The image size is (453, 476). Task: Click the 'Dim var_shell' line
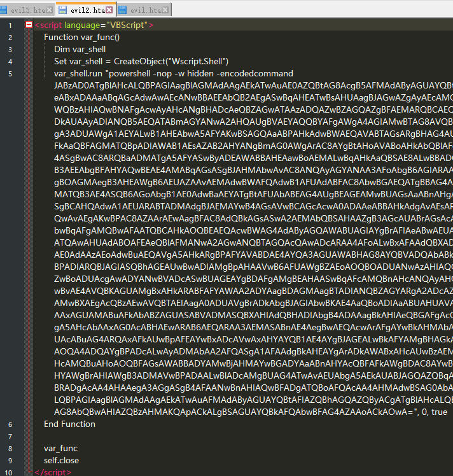80,50
